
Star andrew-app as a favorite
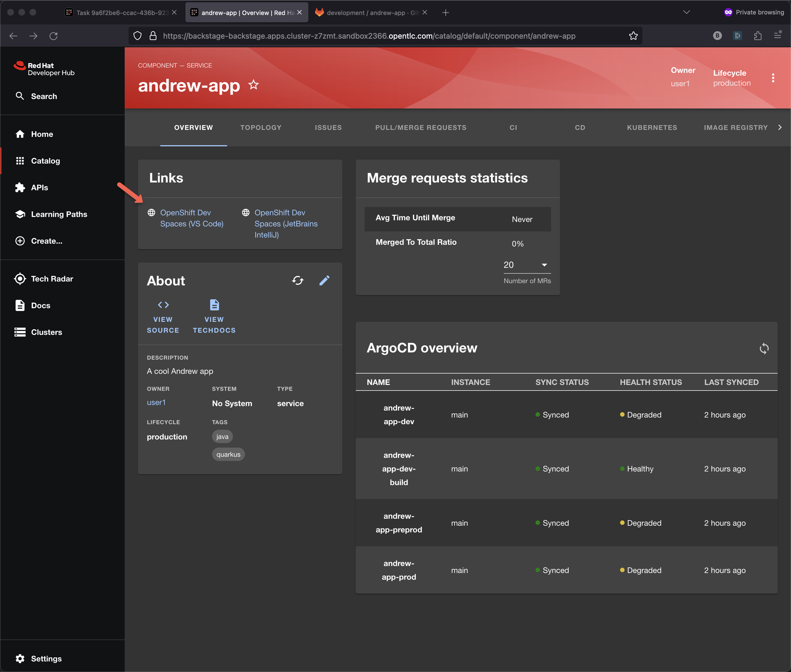click(x=254, y=85)
